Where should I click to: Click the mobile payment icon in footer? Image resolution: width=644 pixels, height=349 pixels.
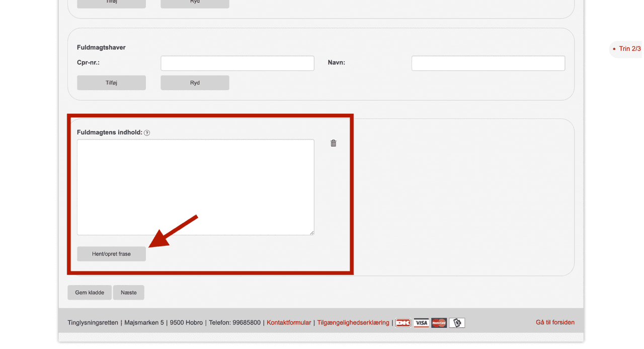point(457,323)
